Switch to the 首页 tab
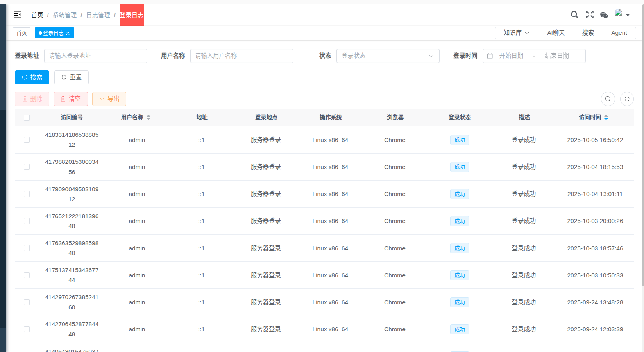Screen dimensions: 644x352 click(21, 33)
